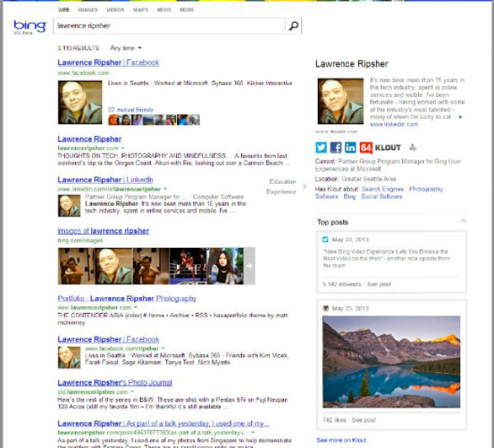Click Instagram icon on May 23 post
494x448 pixels.
click(326, 309)
